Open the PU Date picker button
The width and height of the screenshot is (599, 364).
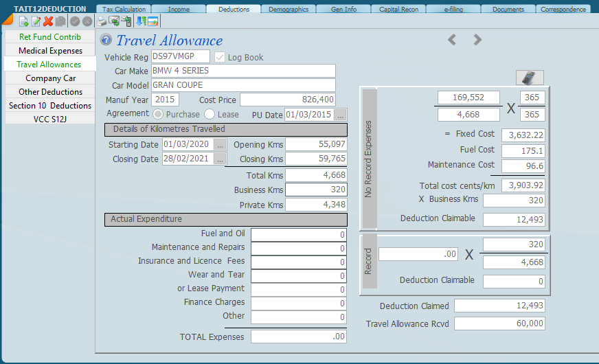click(340, 115)
